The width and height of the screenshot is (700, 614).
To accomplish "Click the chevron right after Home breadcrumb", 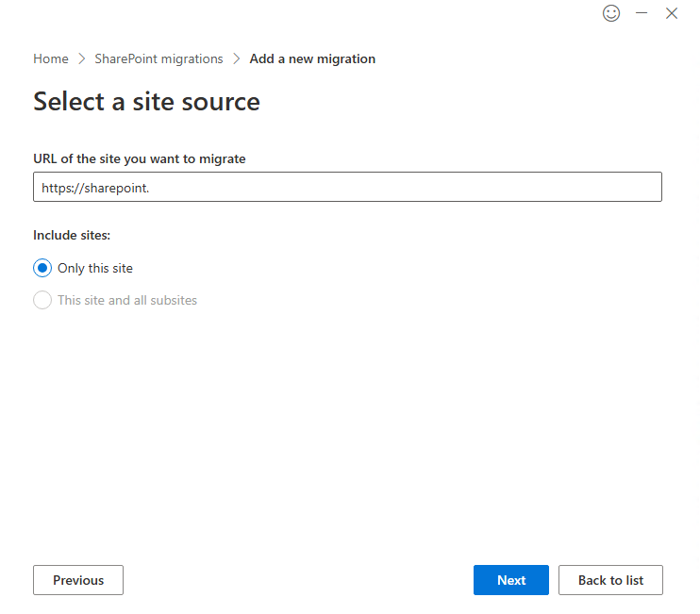I will [x=81, y=59].
